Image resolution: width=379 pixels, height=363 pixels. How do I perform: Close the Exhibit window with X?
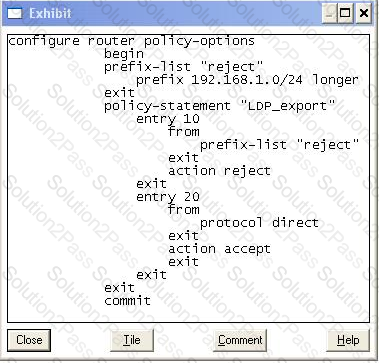pos(363,13)
